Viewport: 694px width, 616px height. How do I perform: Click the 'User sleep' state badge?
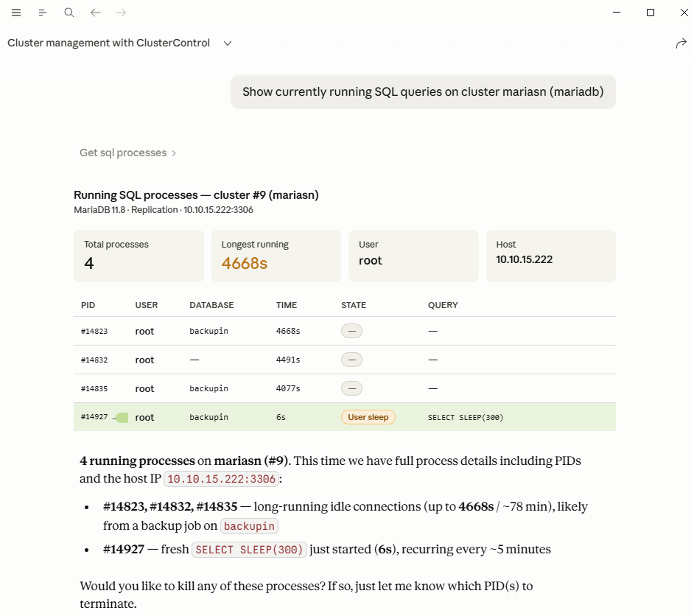point(368,417)
